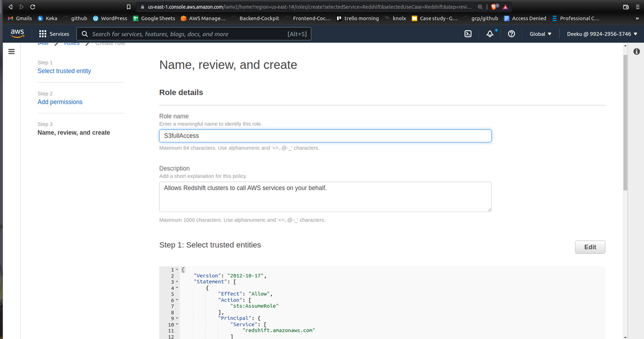
Task: Click the Description text area
Action: click(x=325, y=196)
